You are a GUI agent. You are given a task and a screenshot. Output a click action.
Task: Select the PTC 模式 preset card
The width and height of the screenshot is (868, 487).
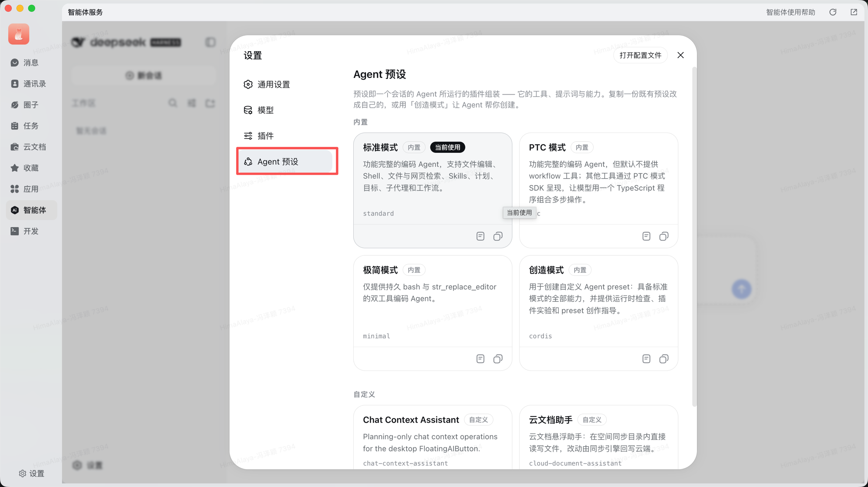coord(598,190)
